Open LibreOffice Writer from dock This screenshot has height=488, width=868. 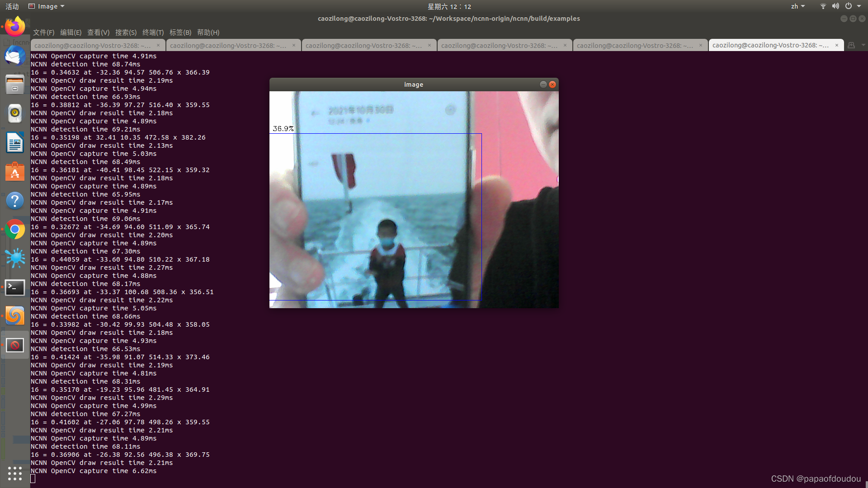[15, 143]
